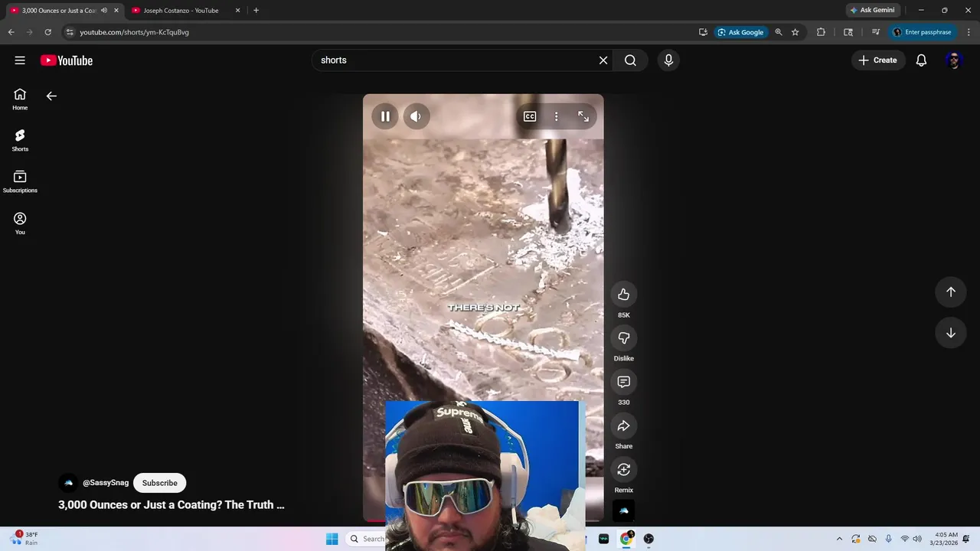Bookmark this page with the star
The width and height of the screenshot is (980, 551).
pyautogui.click(x=795, y=32)
